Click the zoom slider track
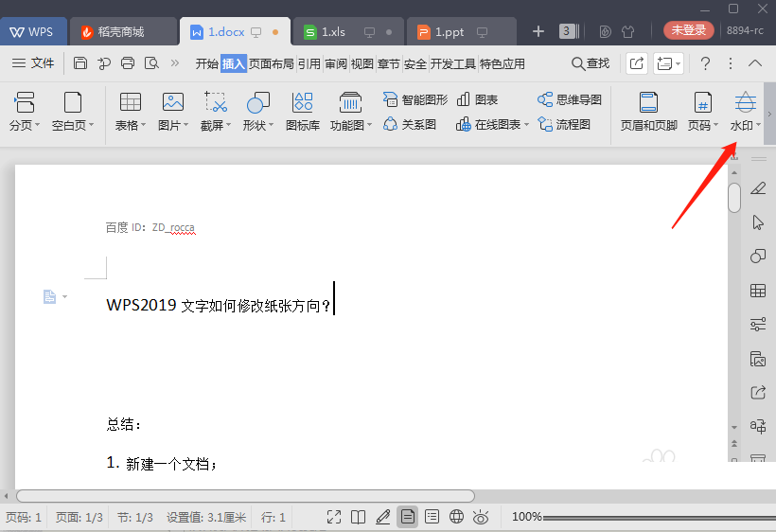The image size is (776, 532). coord(660,518)
